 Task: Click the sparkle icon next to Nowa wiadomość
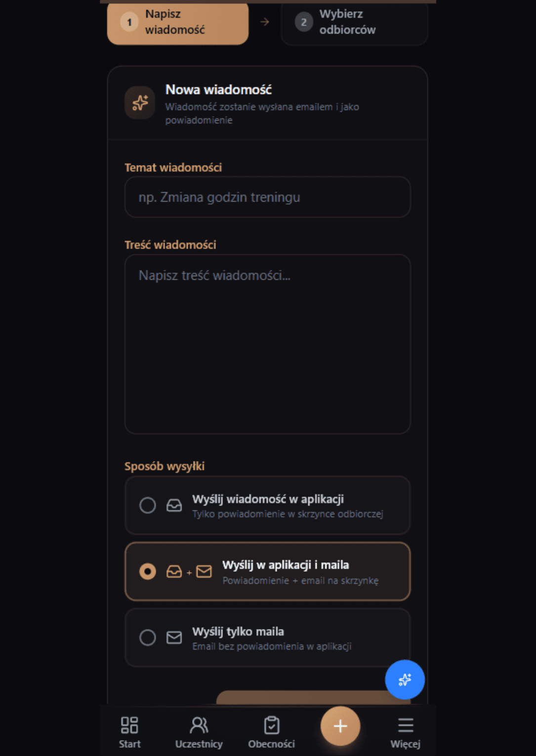139,103
